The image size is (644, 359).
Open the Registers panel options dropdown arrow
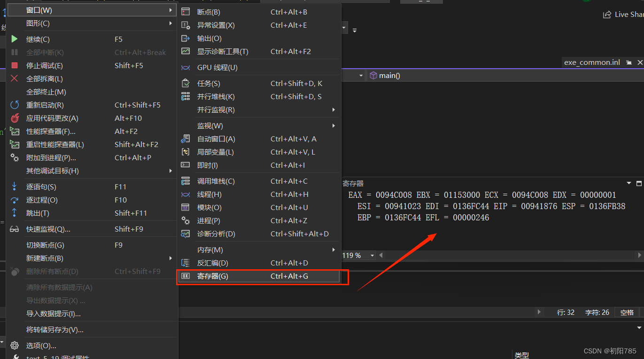(629, 183)
